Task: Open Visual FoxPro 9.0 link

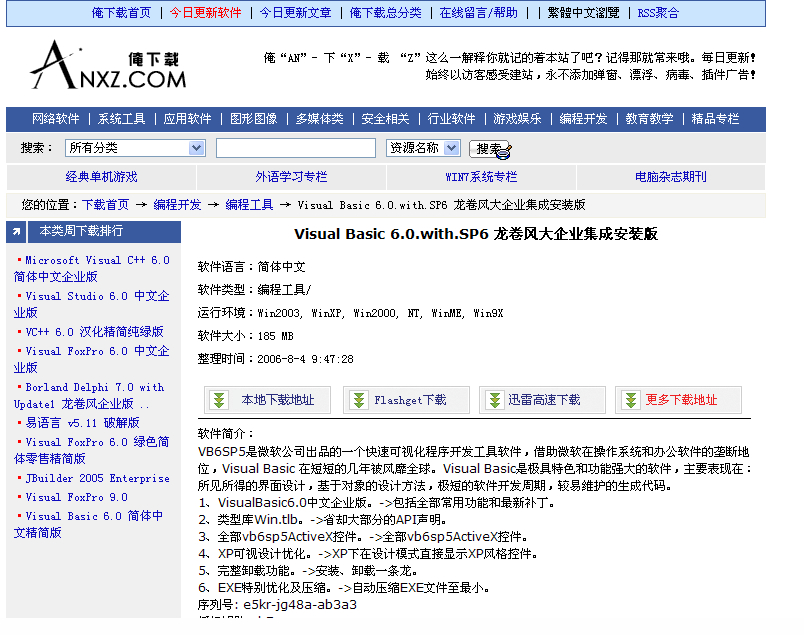Action: pos(76,497)
